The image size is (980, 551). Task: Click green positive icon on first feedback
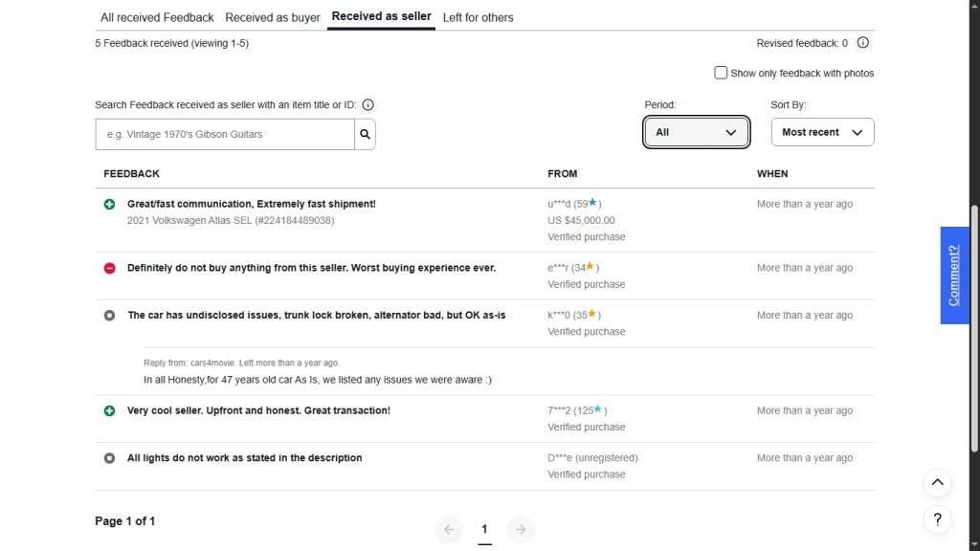tap(109, 204)
